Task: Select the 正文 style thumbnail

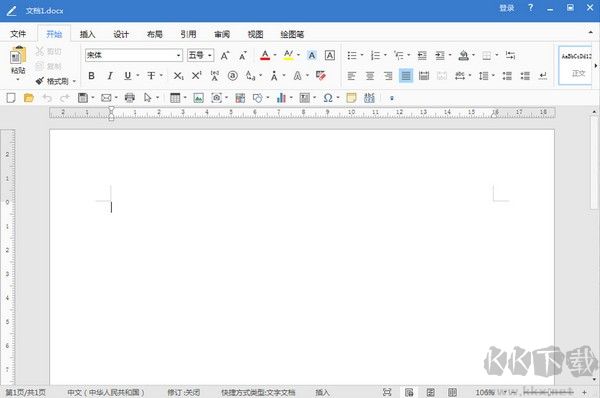Action: 576,65
